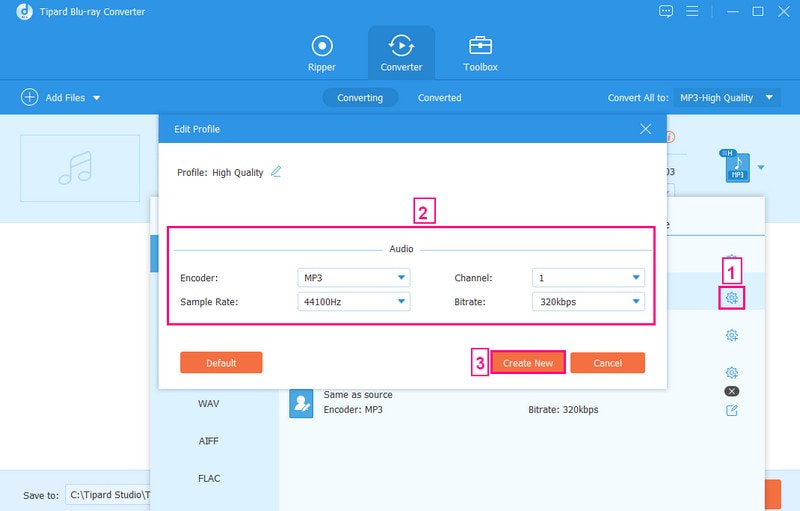Click the "Bitrate: 320kbps" profile text
The image size is (800, 511).
click(563, 410)
